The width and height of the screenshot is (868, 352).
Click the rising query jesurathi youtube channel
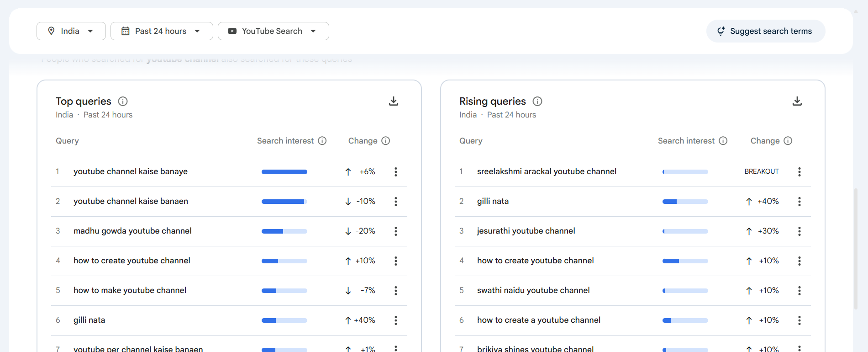[x=526, y=231]
